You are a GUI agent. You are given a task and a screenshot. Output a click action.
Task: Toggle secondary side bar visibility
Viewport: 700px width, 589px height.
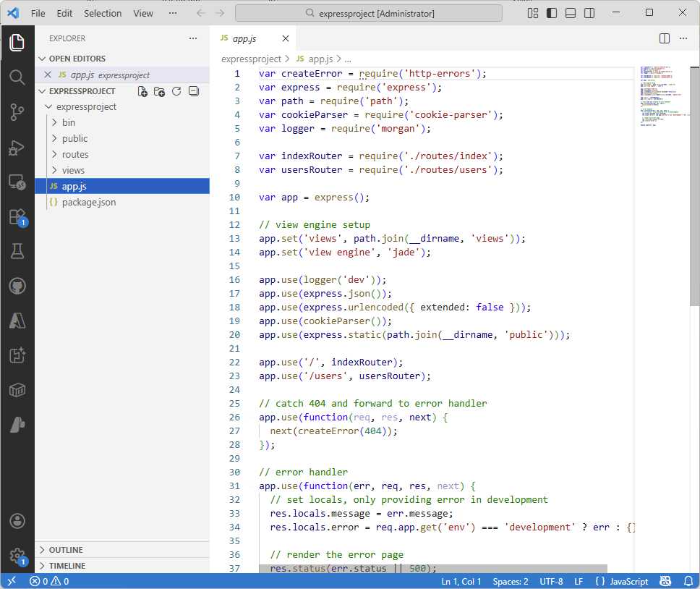[x=589, y=13]
